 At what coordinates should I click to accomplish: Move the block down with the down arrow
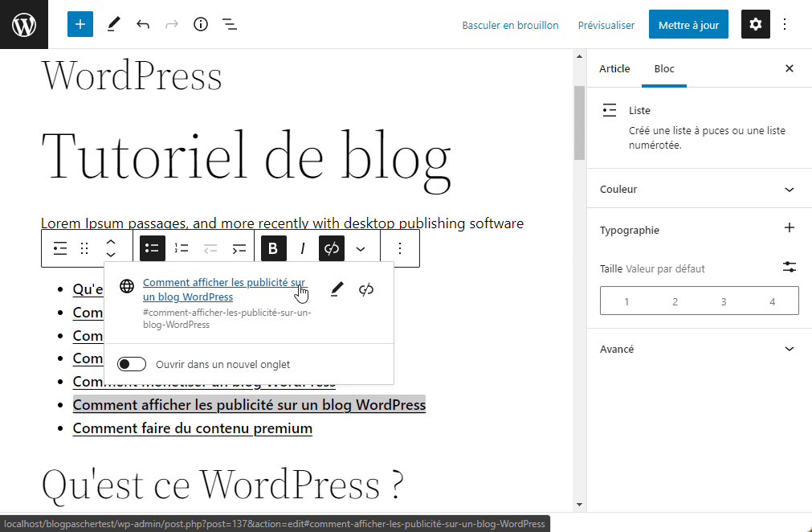coord(110,255)
